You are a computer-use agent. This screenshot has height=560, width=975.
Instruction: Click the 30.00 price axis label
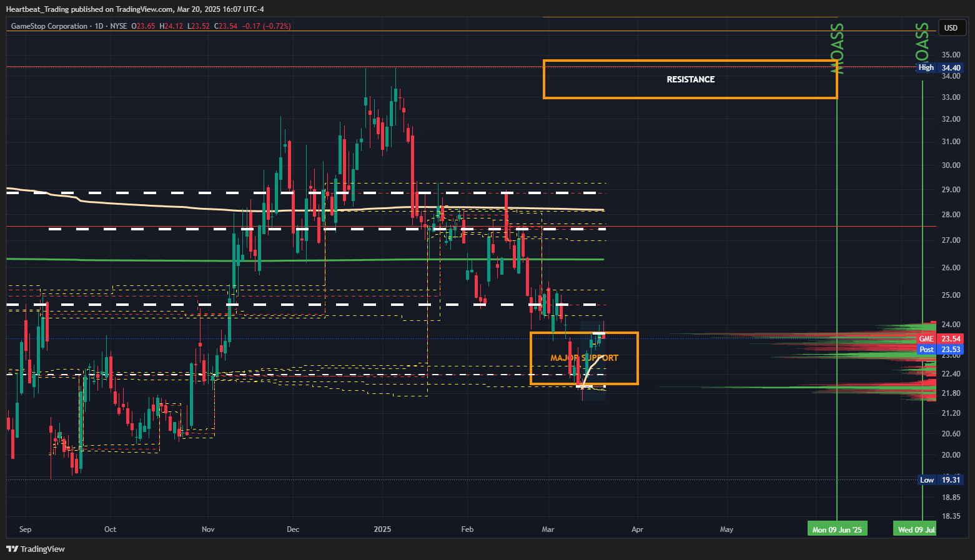(x=951, y=165)
